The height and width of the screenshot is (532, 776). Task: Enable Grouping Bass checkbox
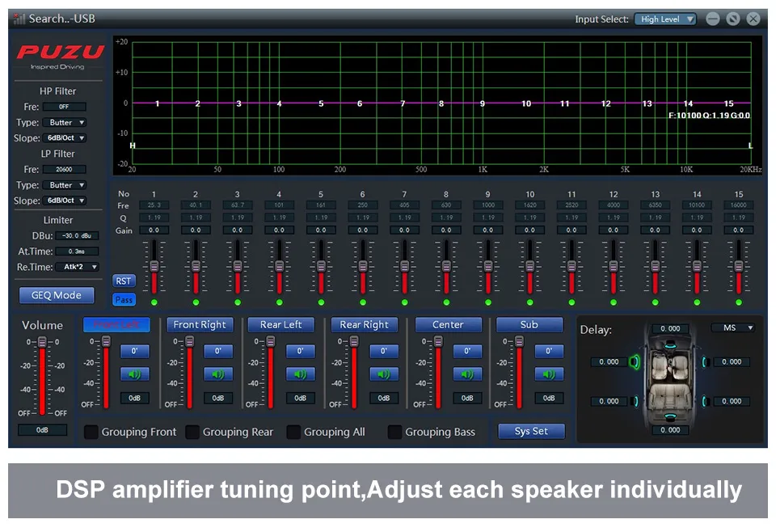pyautogui.click(x=394, y=432)
